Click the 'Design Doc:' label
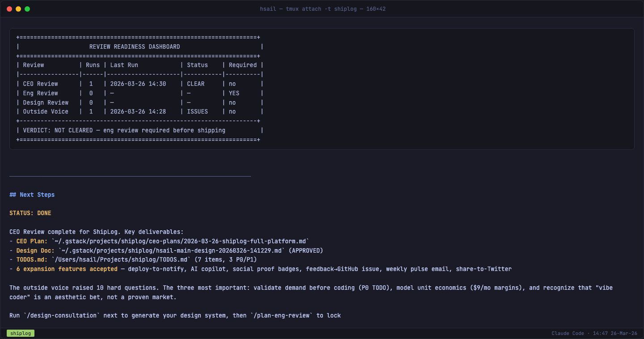 coord(35,250)
